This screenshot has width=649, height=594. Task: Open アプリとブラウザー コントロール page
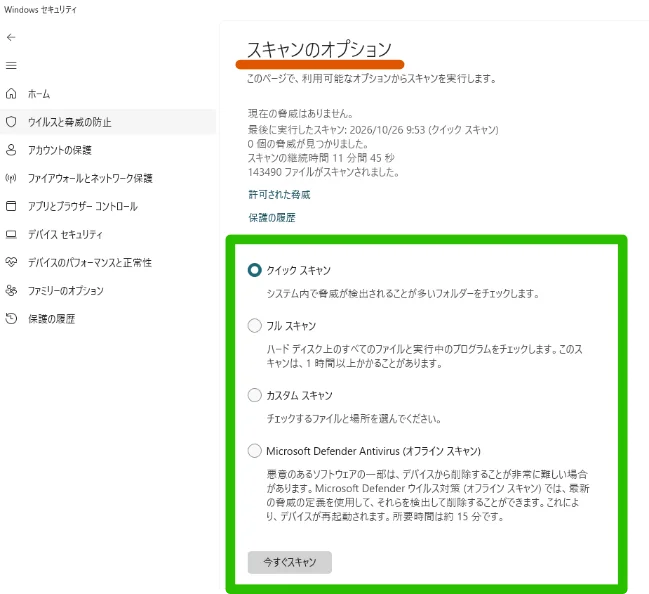pyautogui.click(x=108, y=206)
